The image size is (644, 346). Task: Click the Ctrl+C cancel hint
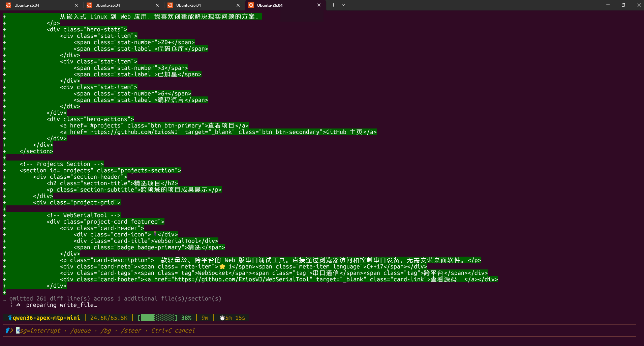173,330
